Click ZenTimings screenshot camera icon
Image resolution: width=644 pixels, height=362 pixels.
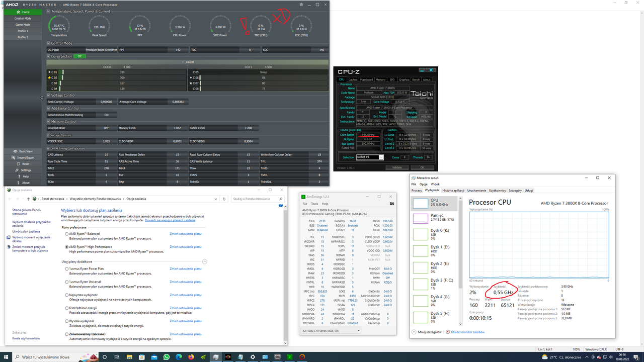click(x=392, y=204)
